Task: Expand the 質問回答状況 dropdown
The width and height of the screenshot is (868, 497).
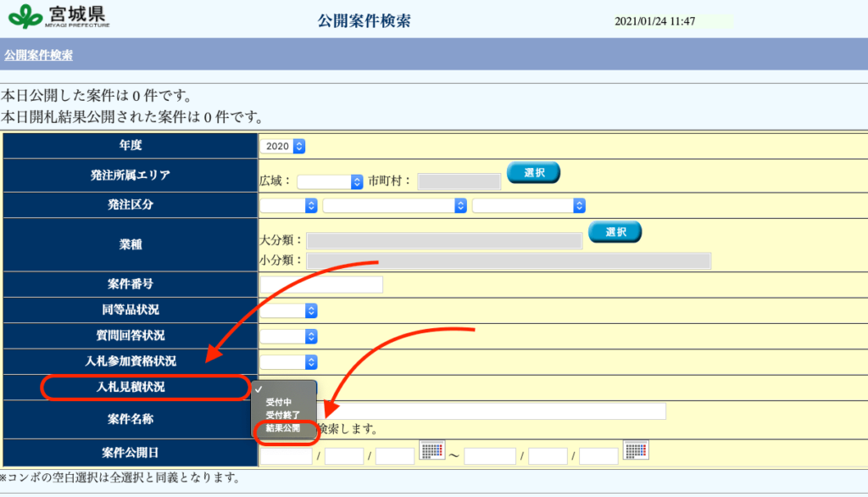Action: click(x=288, y=337)
